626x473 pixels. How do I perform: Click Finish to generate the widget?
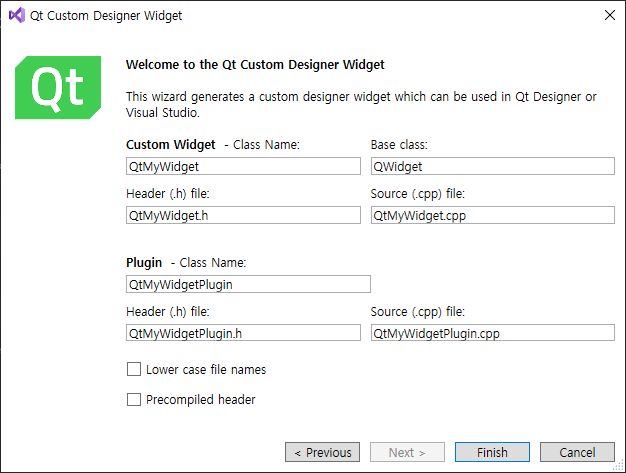tap(492, 452)
